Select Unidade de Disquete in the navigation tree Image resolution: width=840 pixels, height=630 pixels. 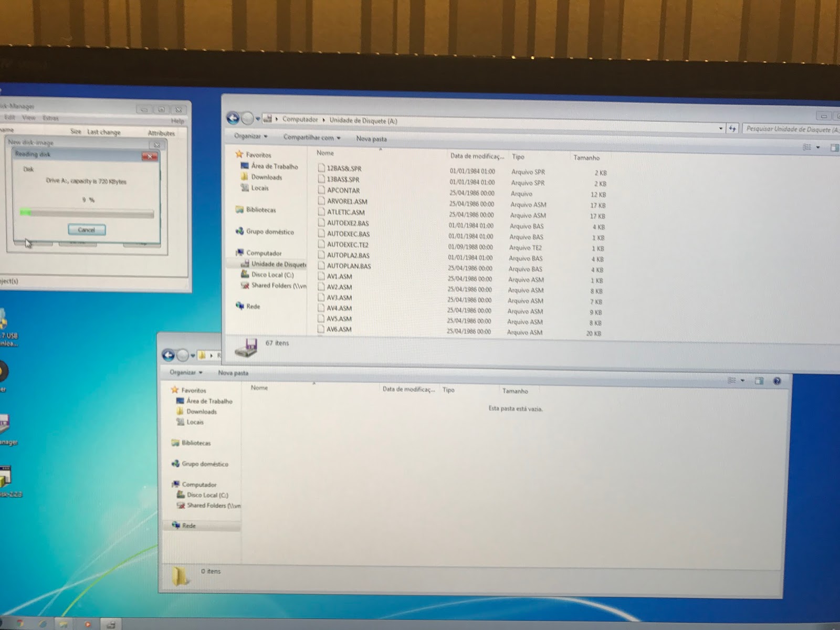click(278, 264)
